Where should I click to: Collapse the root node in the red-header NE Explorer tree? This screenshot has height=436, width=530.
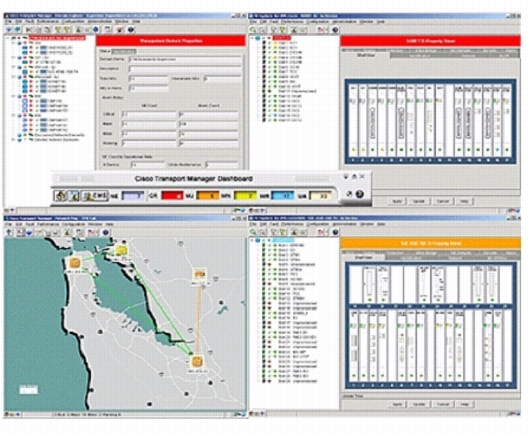click(x=252, y=38)
